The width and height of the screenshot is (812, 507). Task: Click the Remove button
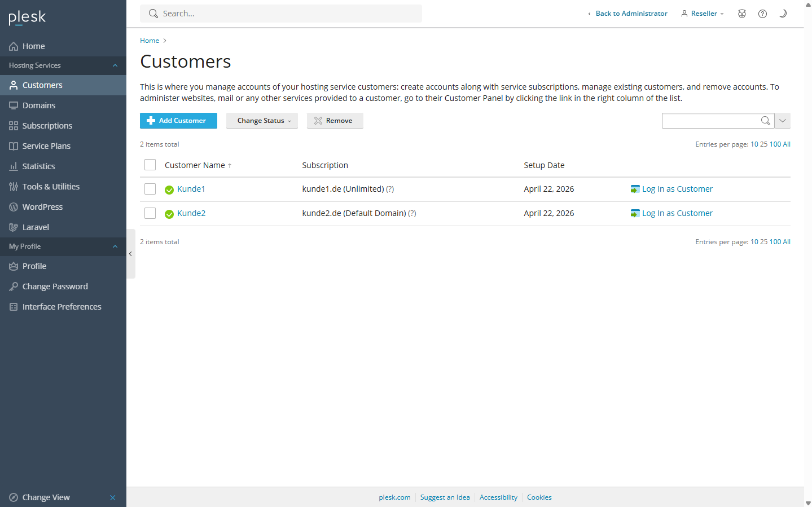point(335,121)
